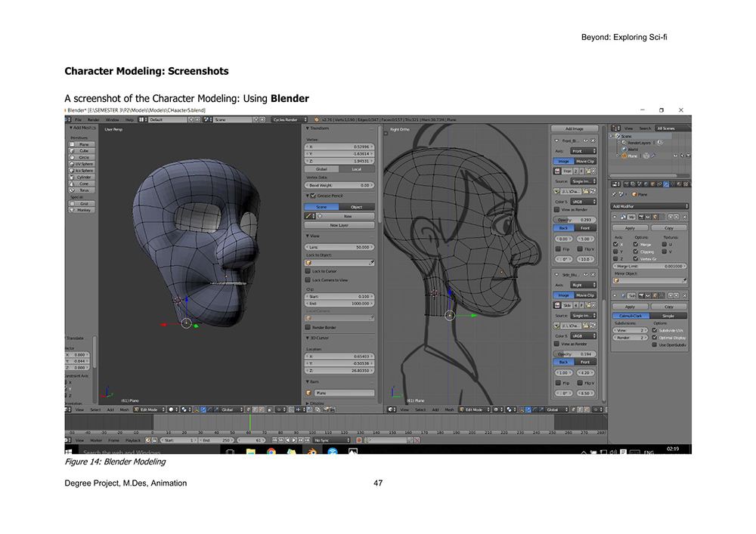Open the Render menu
The height and width of the screenshot is (534, 756).
click(93, 120)
